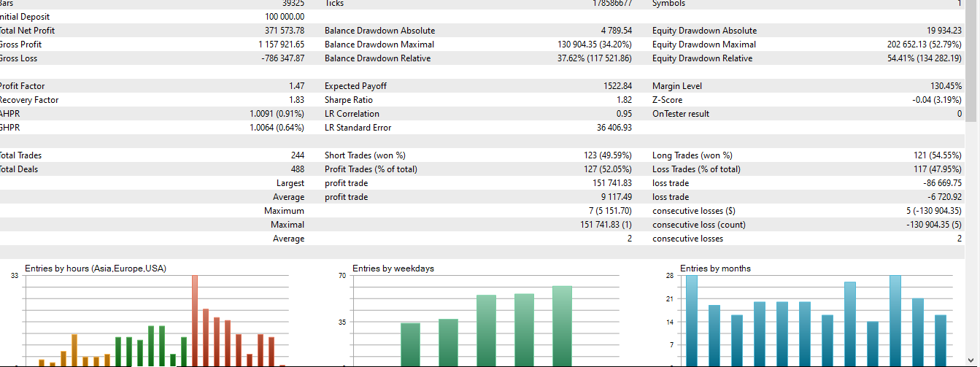
Task: Click the Entries by months chart title
Action: (x=715, y=269)
